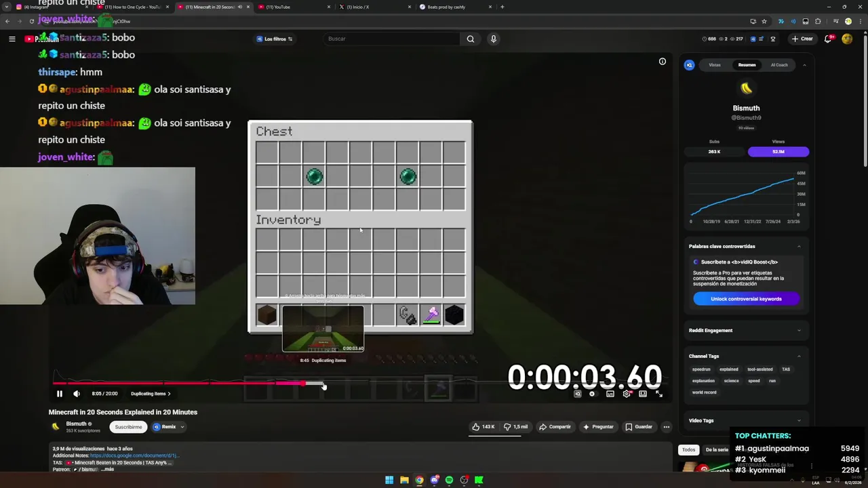This screenshot has width=868, height=488.
Task: Open File Explorer from the taskbar
Action: 404,480
